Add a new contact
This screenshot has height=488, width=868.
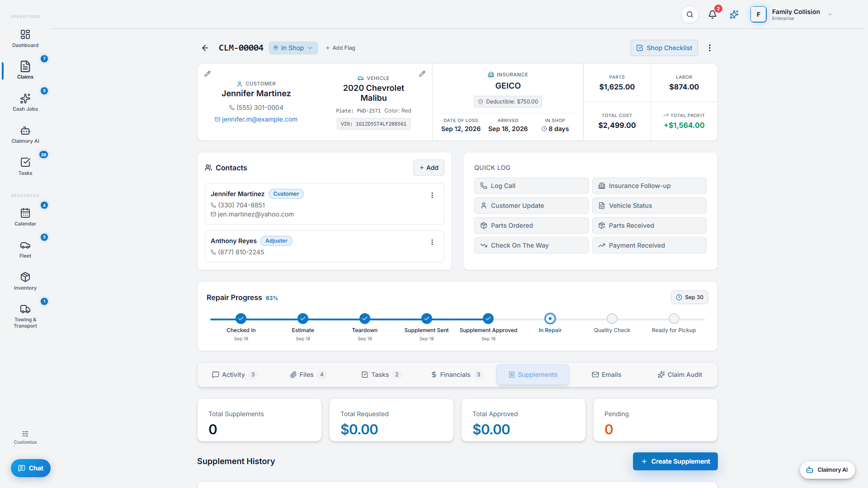point(429,168)
